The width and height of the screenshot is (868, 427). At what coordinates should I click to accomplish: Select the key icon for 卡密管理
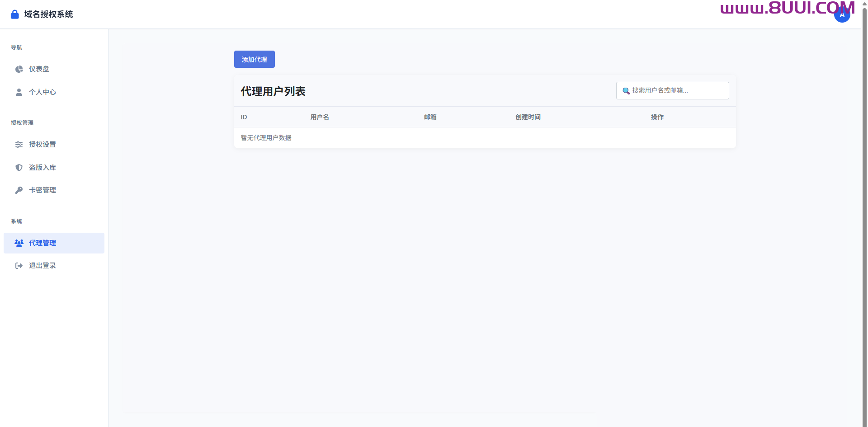[19, 190]
